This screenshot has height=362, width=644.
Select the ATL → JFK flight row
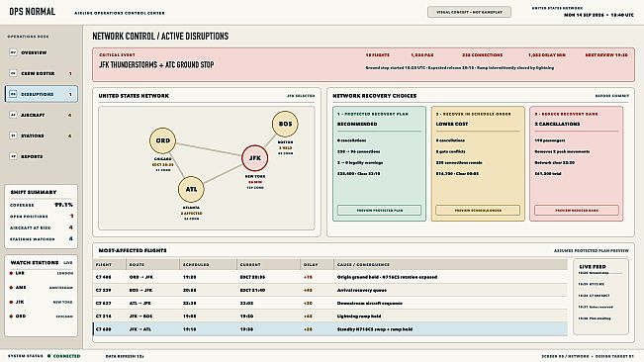[330, 304]
